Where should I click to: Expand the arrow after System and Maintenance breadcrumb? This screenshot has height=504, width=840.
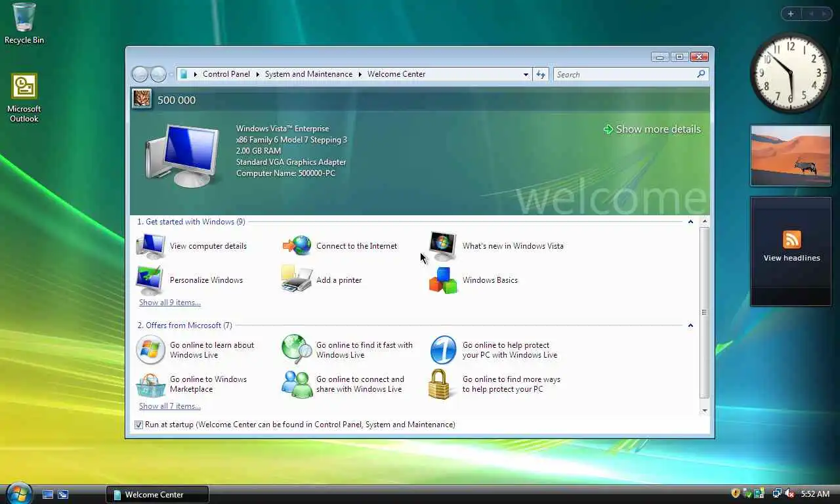(x=360, y=74)
